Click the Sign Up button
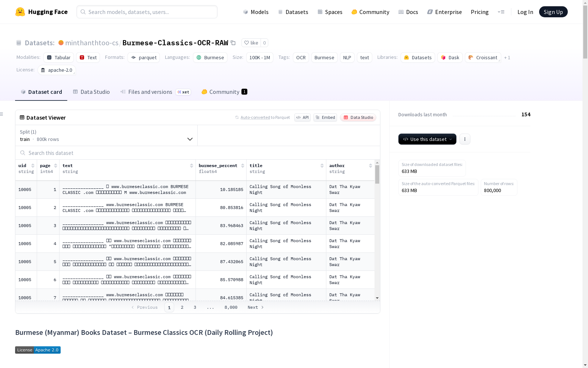 (553, 12)
